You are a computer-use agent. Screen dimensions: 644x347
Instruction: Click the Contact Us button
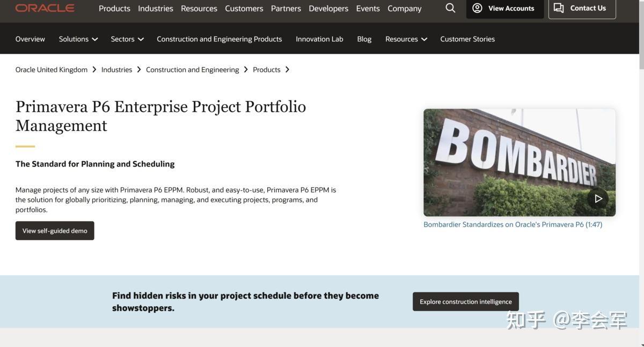[x=582, y=8]
